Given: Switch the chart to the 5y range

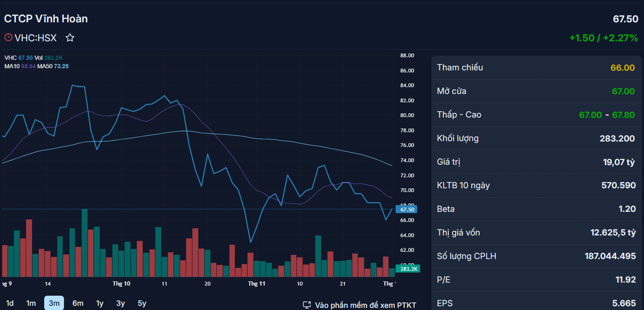Looking at the screenshot, I should (x=142, y=303).
